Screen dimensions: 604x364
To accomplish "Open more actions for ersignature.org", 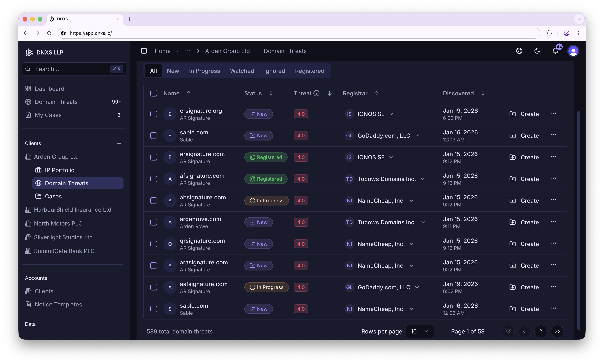I will 553,114.
